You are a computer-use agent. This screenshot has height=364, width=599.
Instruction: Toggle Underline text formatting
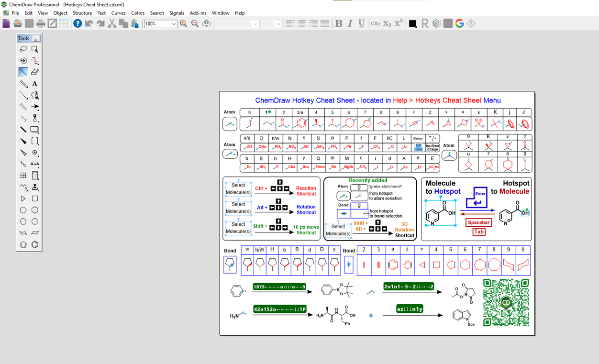[x=362, y=23]
